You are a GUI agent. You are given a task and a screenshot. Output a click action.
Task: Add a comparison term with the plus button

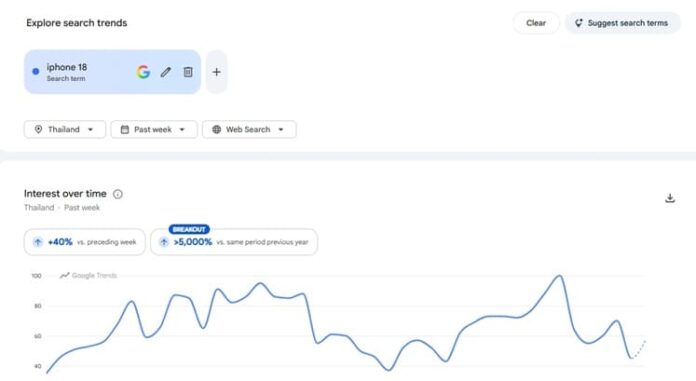[x=216, y=72]
